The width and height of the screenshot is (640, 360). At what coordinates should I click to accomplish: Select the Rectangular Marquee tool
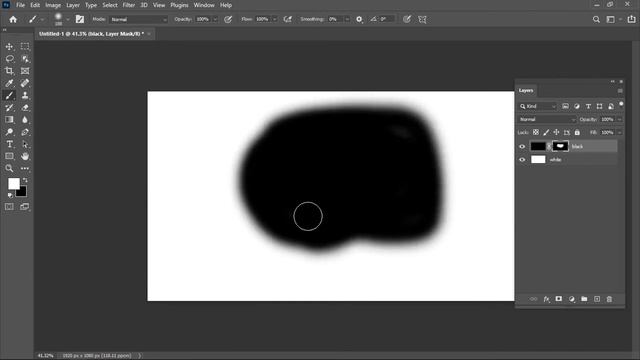point(25,47)
